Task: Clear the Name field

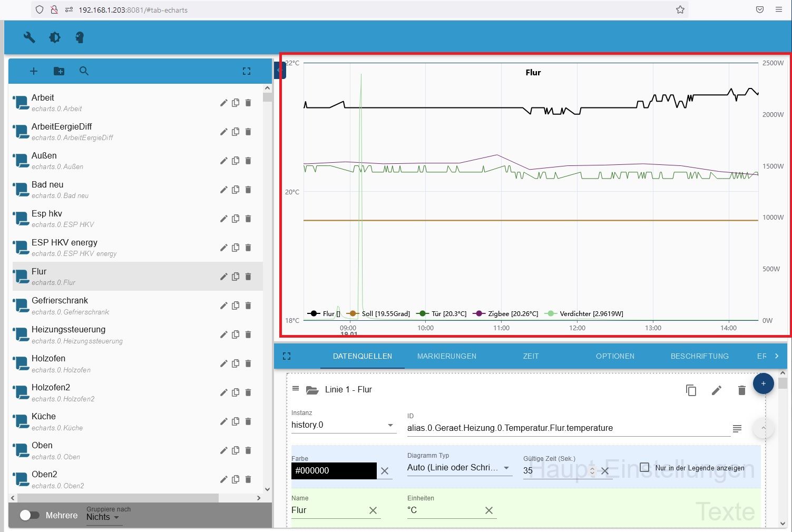Action: point(373,510)
